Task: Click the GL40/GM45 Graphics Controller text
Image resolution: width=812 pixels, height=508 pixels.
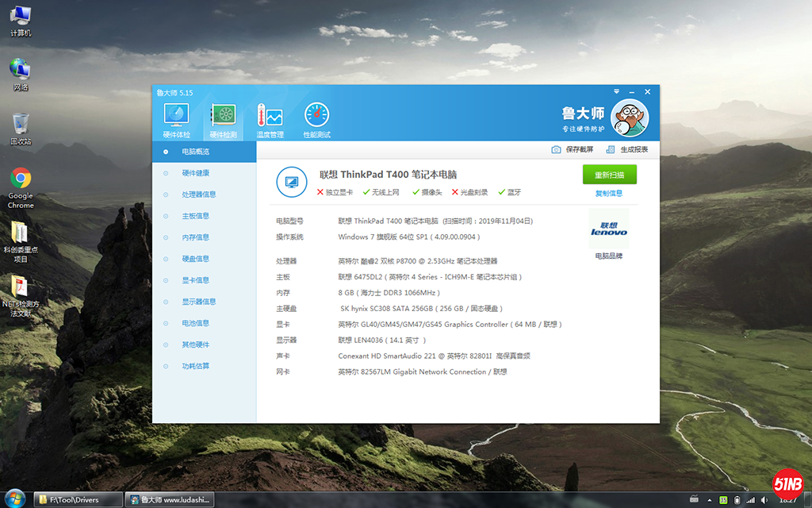Action: (450, 325)
